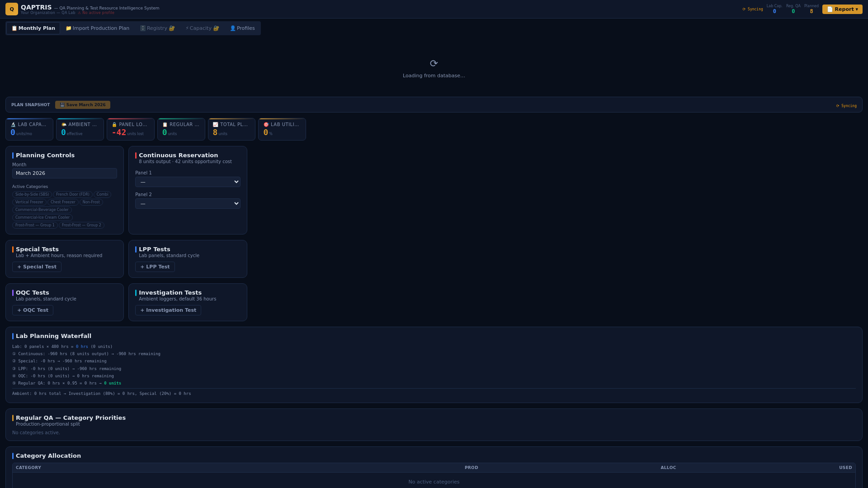
Task: Click the Regular QA card clipboard icon
Action: click(165, 125)
